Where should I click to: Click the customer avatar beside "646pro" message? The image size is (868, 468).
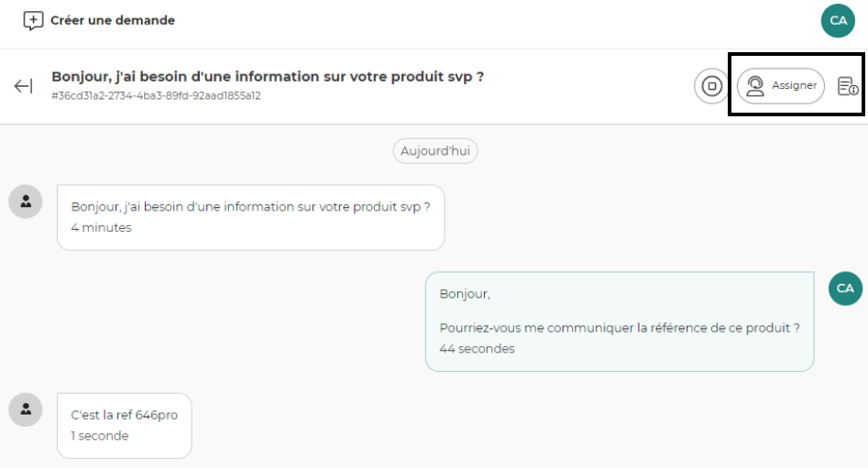[x=26, y=409]
